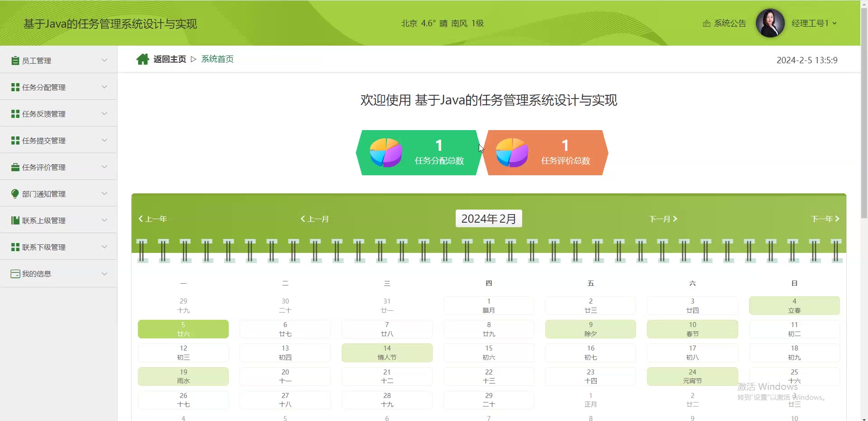Click the 系统首页 breadcrumb link
This screenshot has height=421, width=868.
pyautogui.click(x=217, y=59)
